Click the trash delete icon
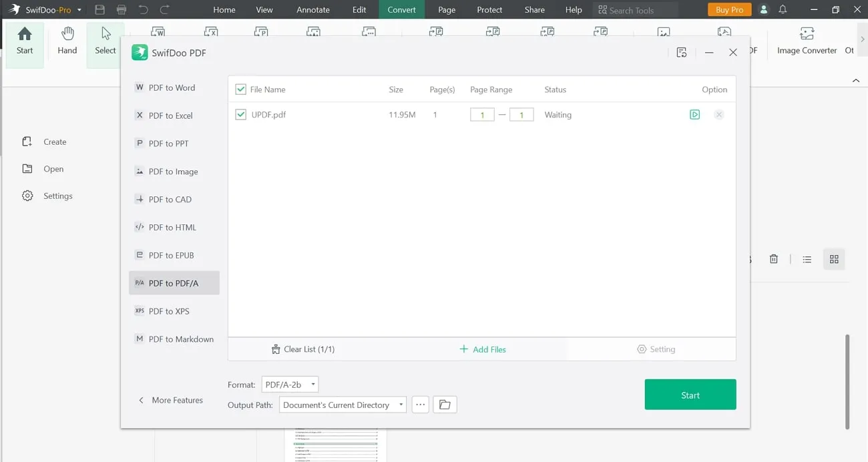868x462 pixels. coord(773,259)
